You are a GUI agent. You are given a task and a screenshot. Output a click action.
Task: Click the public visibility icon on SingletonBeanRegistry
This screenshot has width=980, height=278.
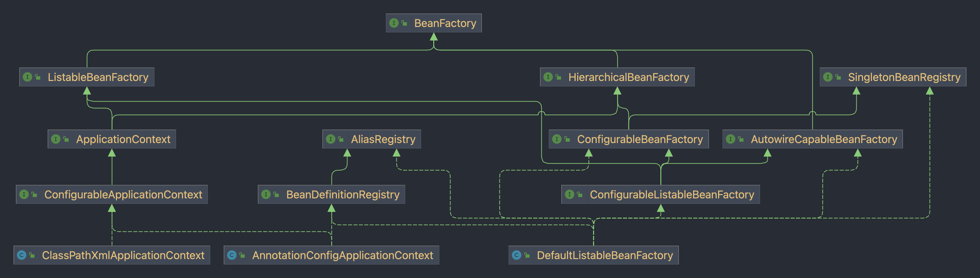[838, 77]
